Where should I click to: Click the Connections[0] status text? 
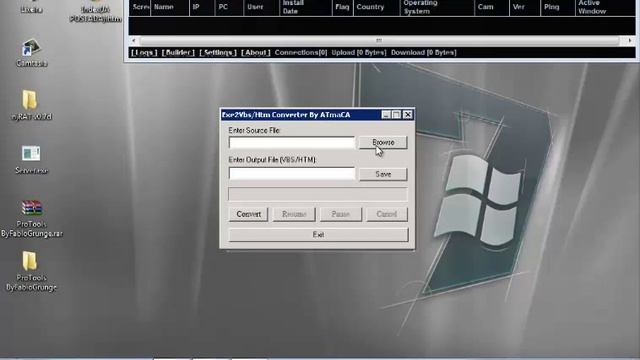point(301,53)
